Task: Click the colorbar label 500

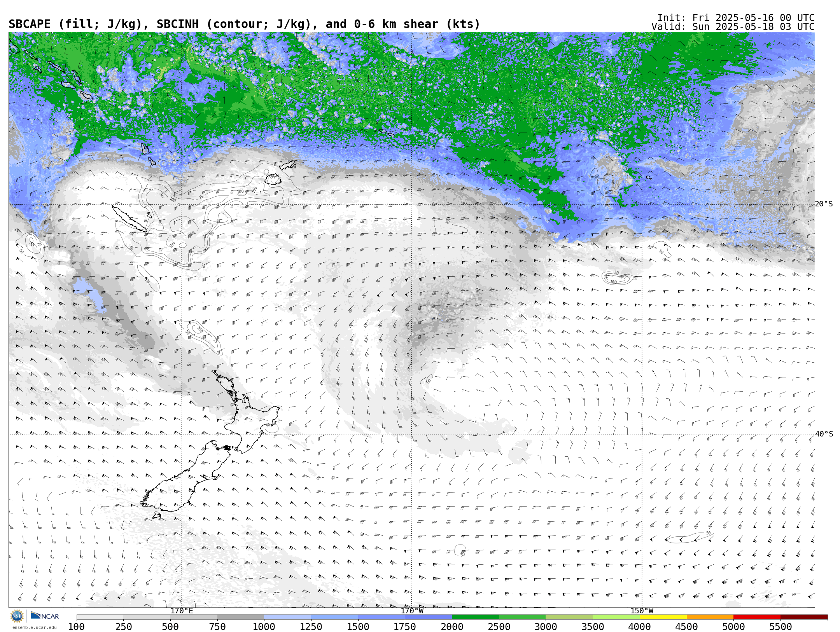Action: pyautogui.click(x=170, y=627)
